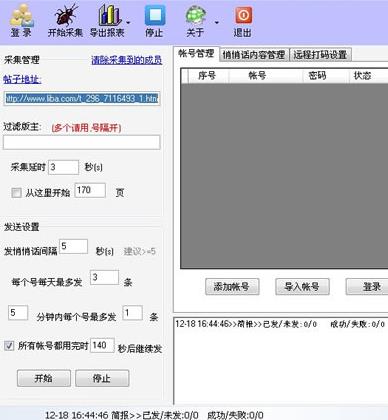Viewport: 388px width, 420px height.
Task: Select the 帐号管理 tab
Action: [196, 53]
